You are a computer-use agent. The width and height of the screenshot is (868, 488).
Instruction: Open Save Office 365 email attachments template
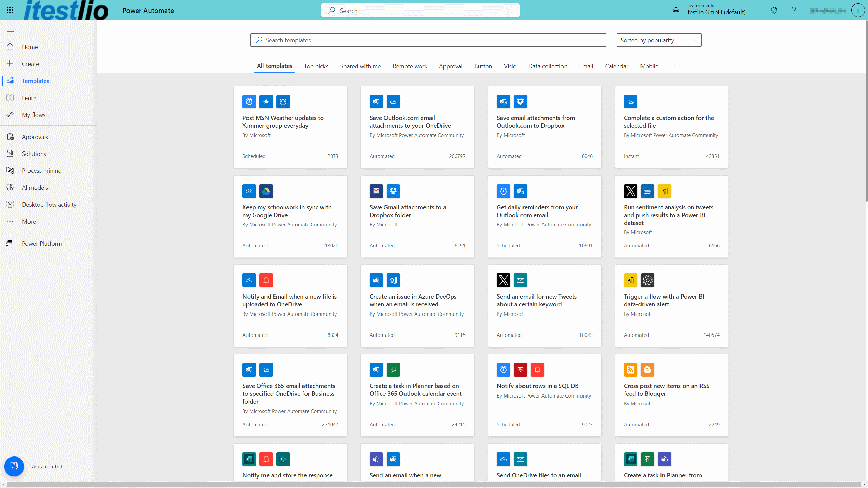290,395
